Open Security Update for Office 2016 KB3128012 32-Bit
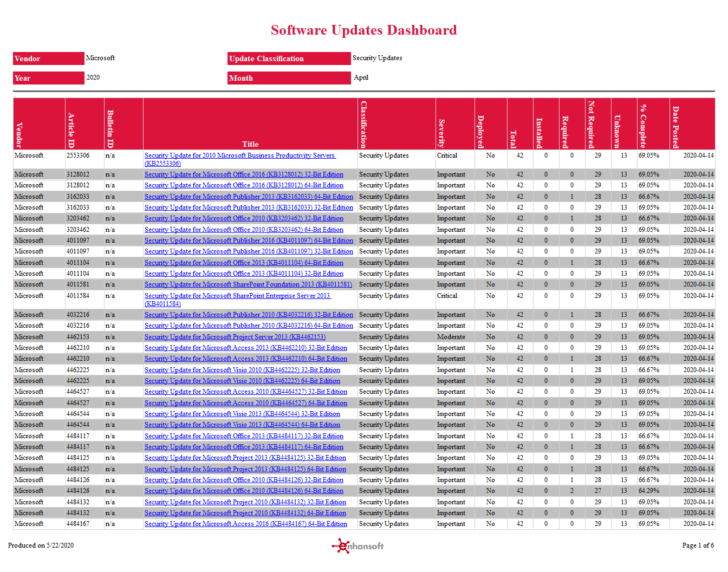Image resolution: width=728 pixels, height=572 pixels. (244, 174)
